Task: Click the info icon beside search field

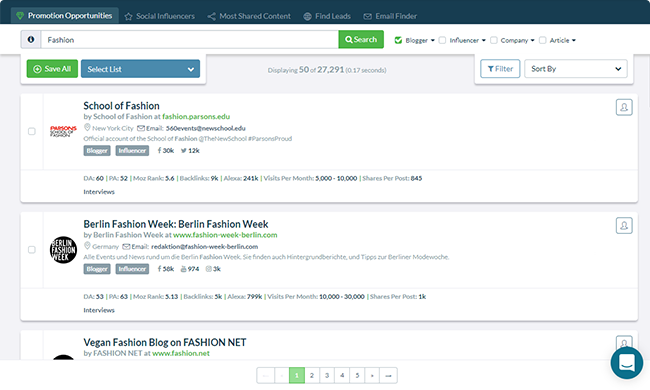Action: [x=31, y=39]
